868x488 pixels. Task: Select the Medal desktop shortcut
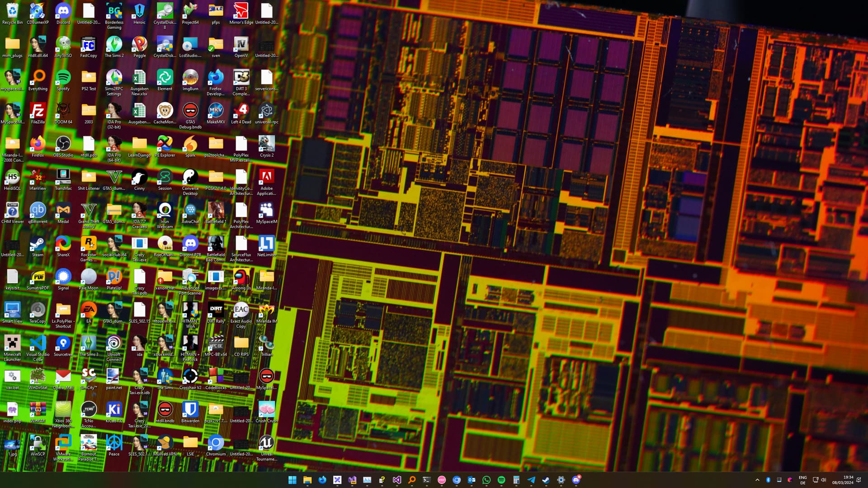coord(63,213)
